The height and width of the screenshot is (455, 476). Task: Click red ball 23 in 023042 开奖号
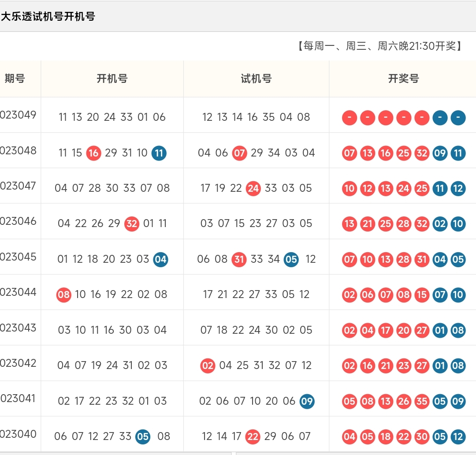tap(404, 365)
